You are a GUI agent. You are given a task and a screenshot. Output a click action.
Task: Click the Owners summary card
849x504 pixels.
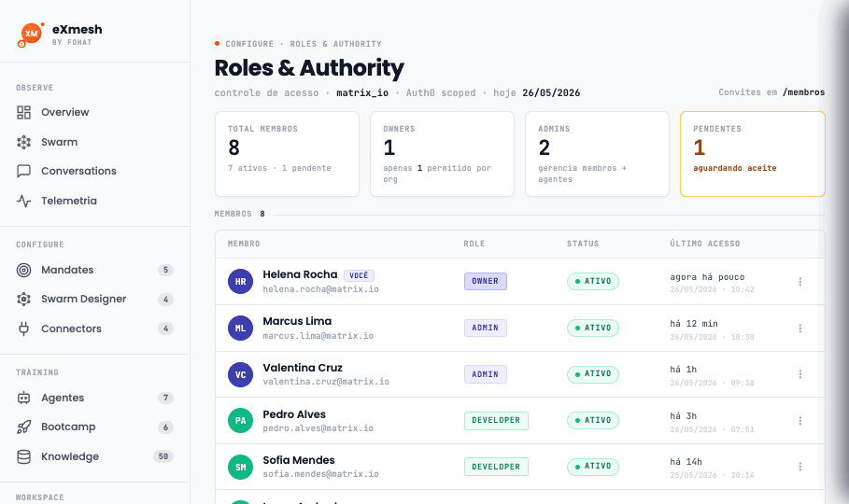442,154
